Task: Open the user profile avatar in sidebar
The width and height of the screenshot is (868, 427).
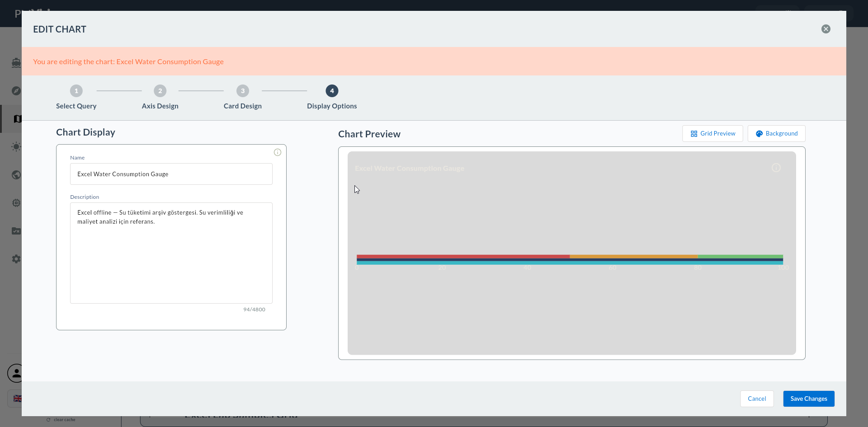Action: [x=16, y=373]
